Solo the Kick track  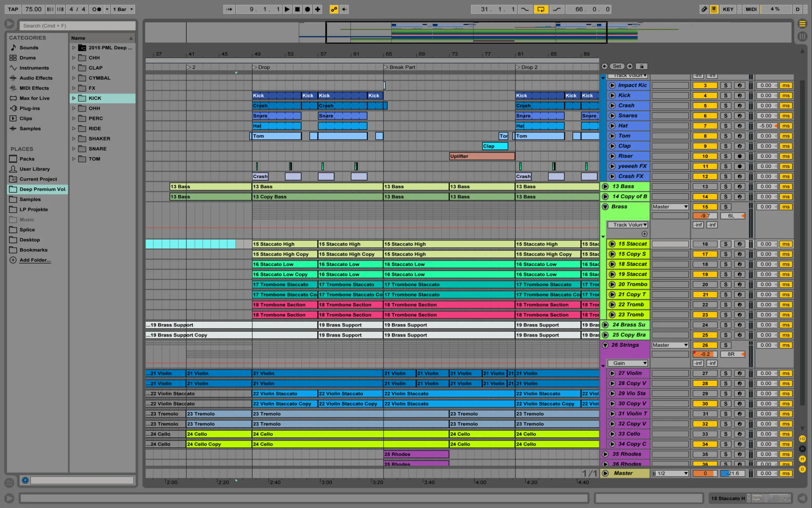(x=726, y=96)
